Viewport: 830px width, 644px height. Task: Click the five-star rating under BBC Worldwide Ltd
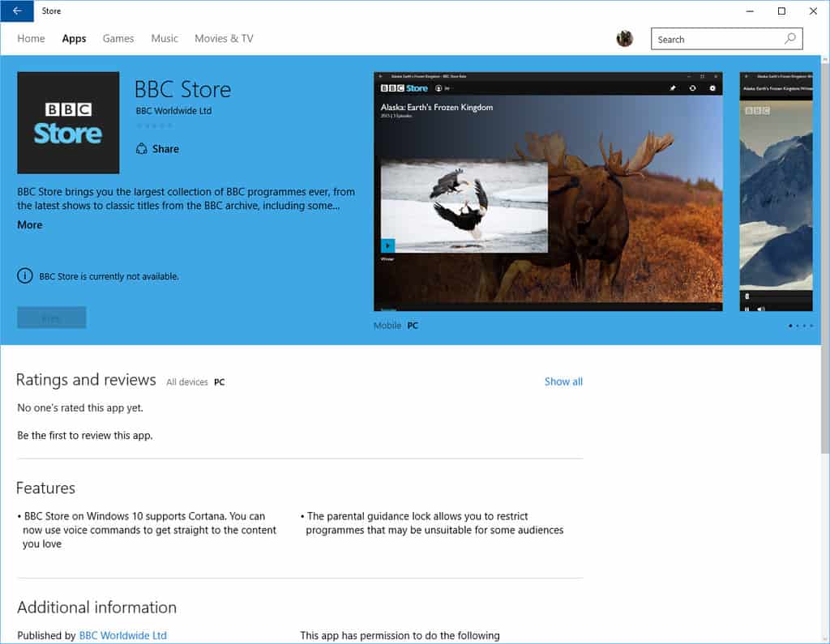155,126
